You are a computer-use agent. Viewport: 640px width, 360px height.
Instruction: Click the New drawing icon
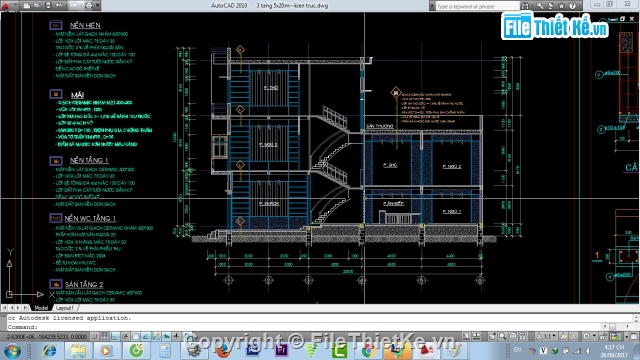click(26, 6)
